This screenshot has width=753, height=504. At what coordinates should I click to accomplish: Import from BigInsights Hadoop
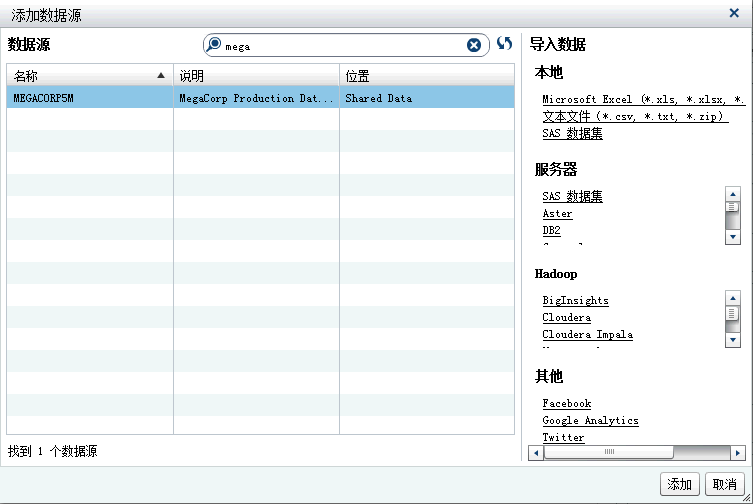(575, 300)
